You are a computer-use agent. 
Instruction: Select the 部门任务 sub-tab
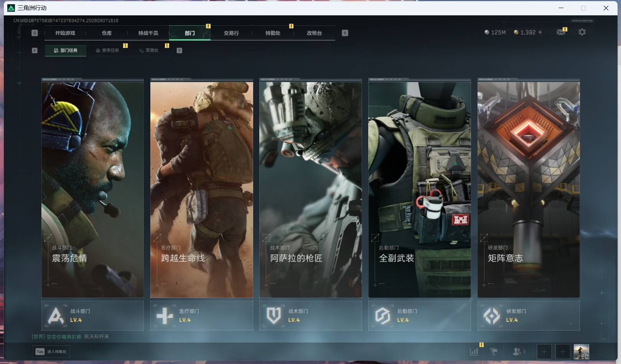coord(66,50)
